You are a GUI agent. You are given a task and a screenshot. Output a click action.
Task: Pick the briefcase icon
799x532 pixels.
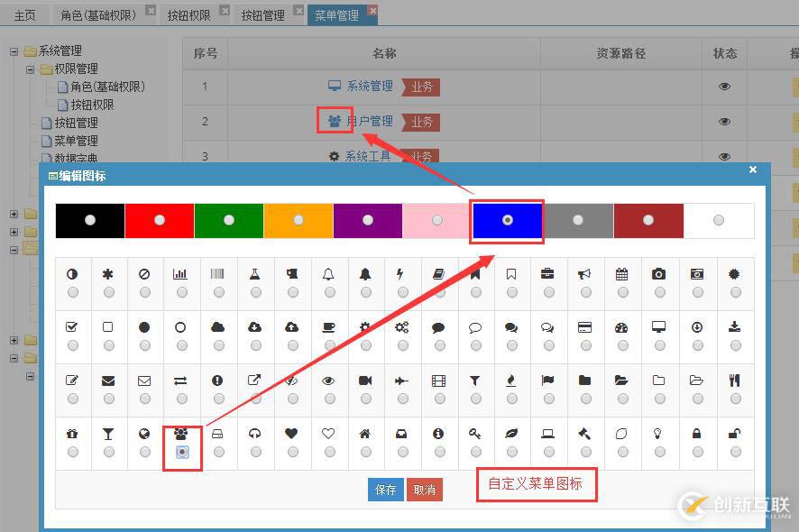pyautogui.click(x=547, y=274)
